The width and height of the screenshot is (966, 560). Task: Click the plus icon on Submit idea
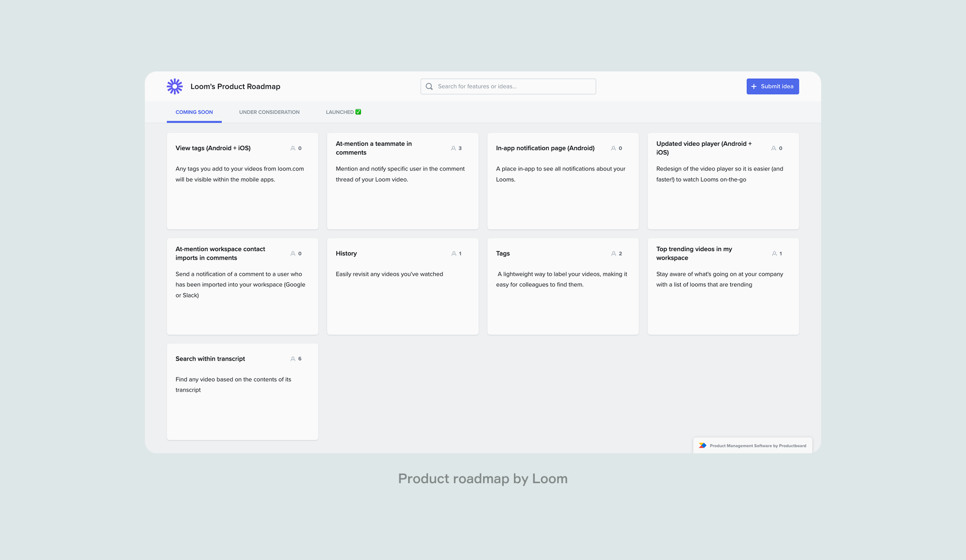(754, 86)
